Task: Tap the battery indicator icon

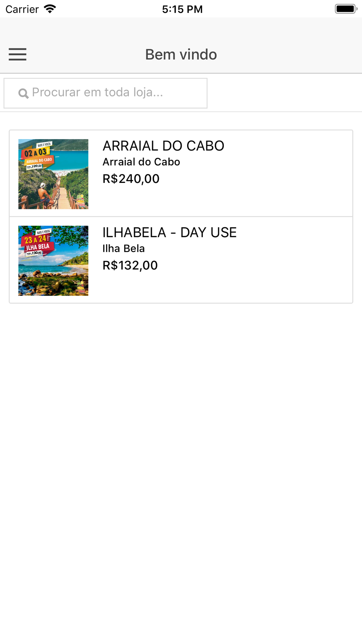Action: point(346,9)
